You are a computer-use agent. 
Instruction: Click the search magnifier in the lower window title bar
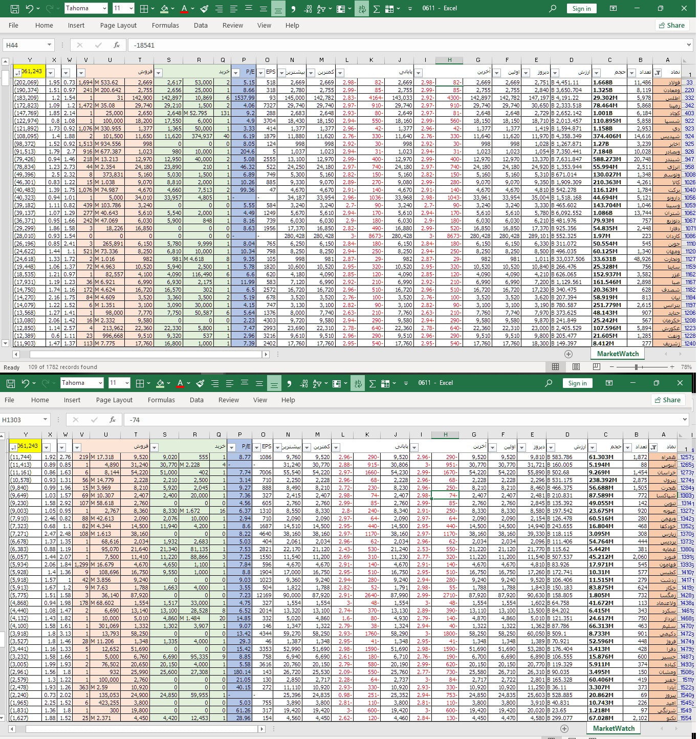pyautogui.click(x=549, y=383)
